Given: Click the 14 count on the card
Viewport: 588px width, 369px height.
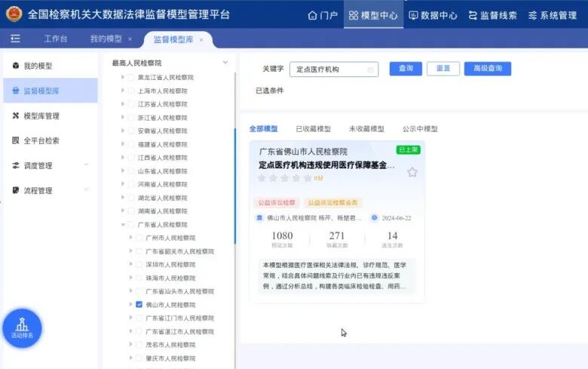Looking at the screenshot, I should tap(392, 235).
